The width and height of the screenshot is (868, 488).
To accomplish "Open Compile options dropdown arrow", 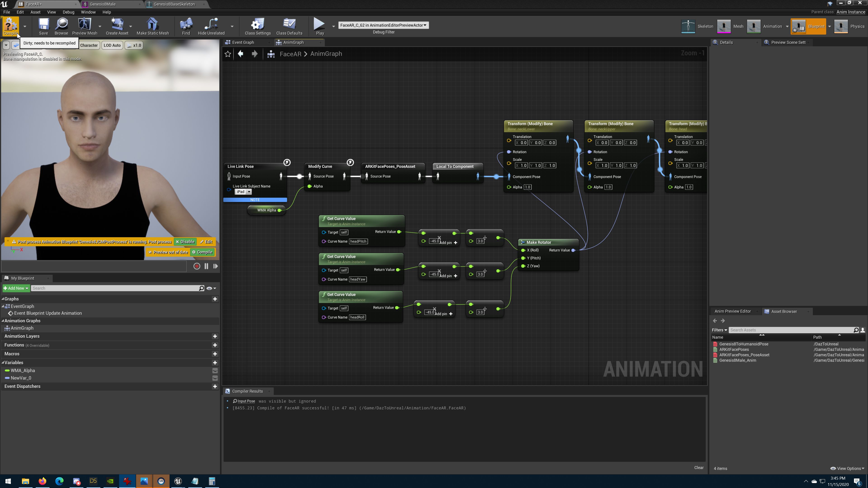I will coord(25,26).
